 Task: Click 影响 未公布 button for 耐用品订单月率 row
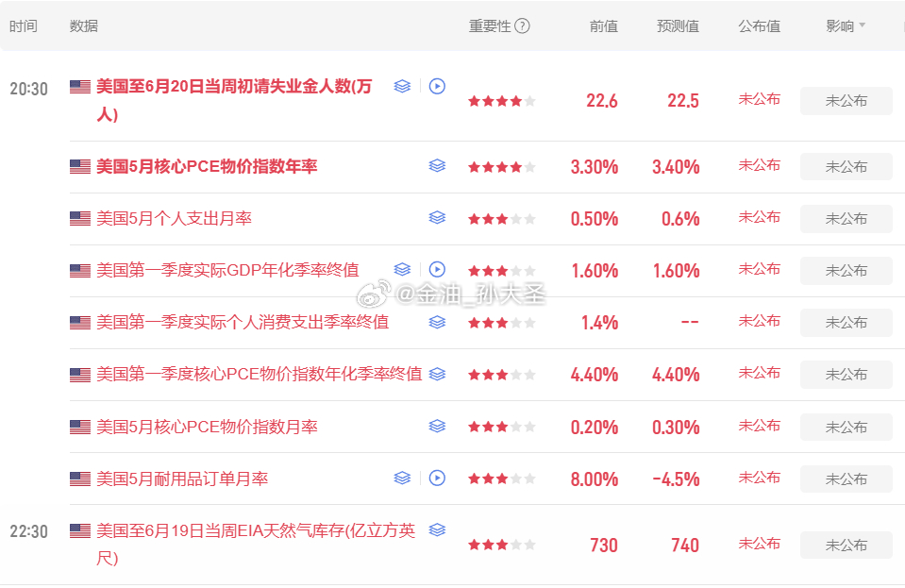pos(846,479)
